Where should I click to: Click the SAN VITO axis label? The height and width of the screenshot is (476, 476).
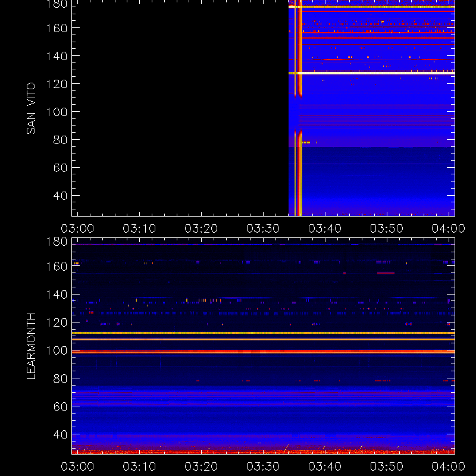(31, 108)
